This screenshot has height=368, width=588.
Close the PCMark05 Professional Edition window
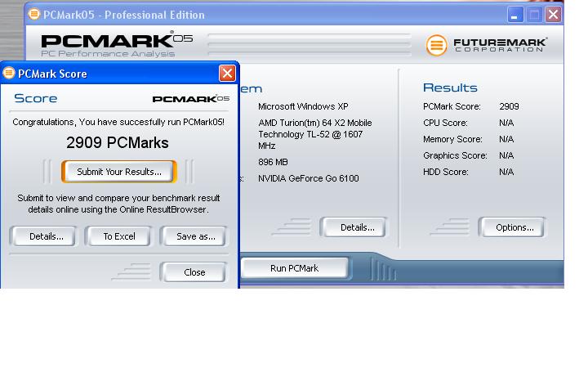(x=553, y=15)
